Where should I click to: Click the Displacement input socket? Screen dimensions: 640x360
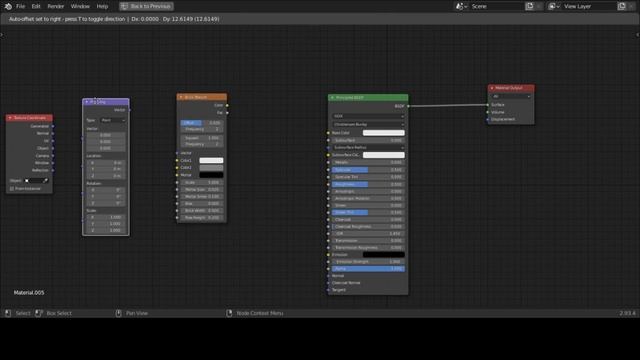(x=488, y=120)
